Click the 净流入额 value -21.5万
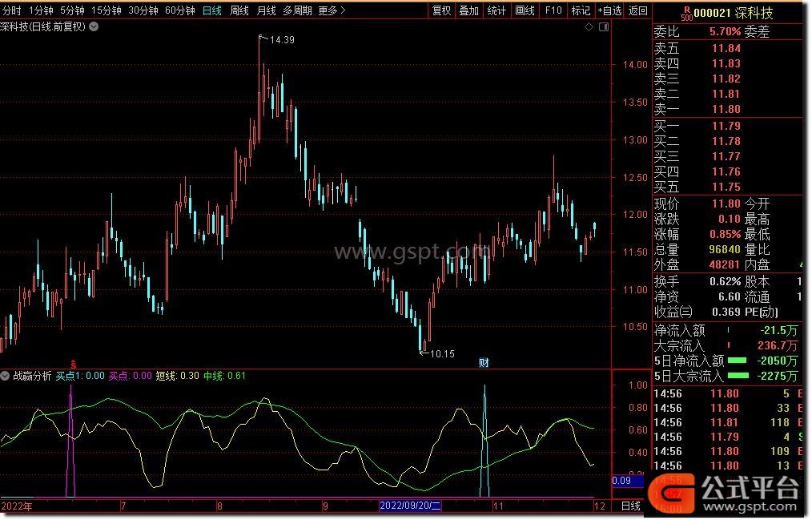 point(778,330)
